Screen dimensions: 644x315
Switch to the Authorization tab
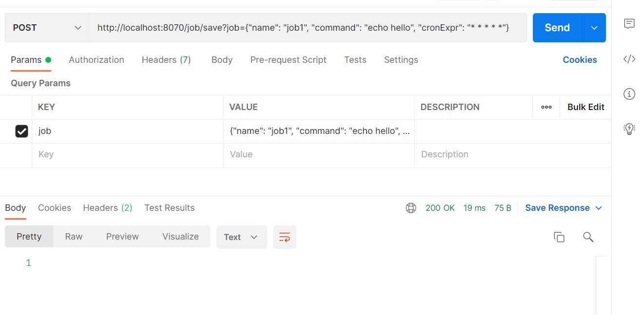pos(97,60)
